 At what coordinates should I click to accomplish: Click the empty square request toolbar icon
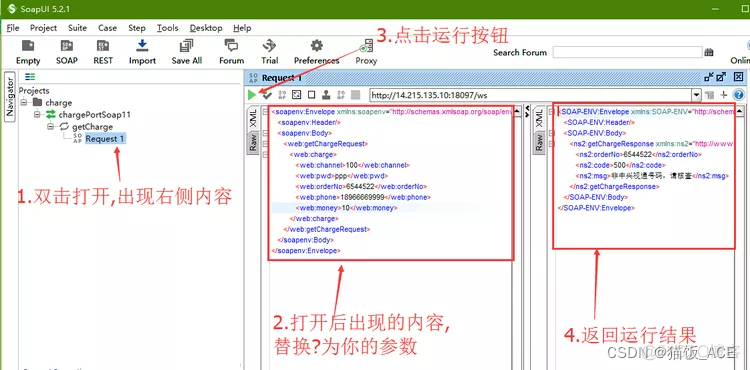pos(311,95)
